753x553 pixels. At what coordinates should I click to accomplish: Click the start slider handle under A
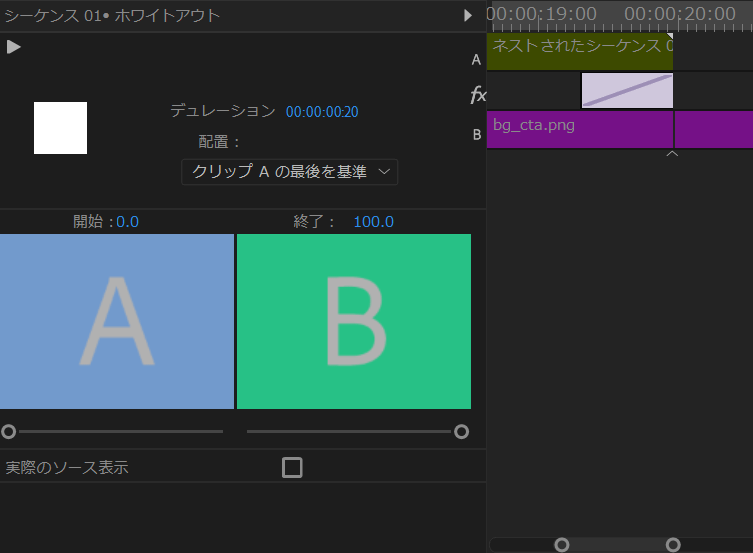tap(9, 432)
